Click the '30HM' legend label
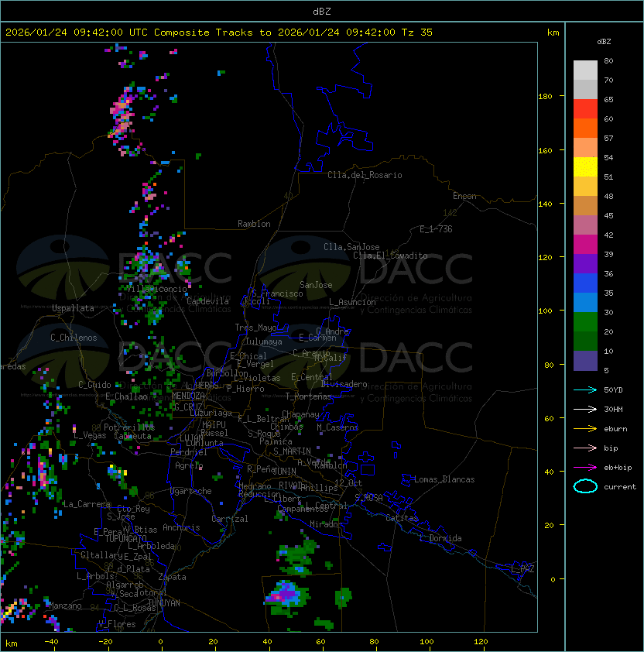Image resolution: width=644 pixels, height=652 pixels. coord(613,409)
